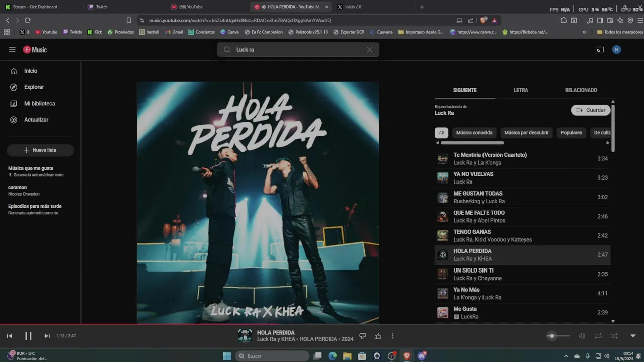Open Mi biblioteca in the sidebar

click(40, 103)
